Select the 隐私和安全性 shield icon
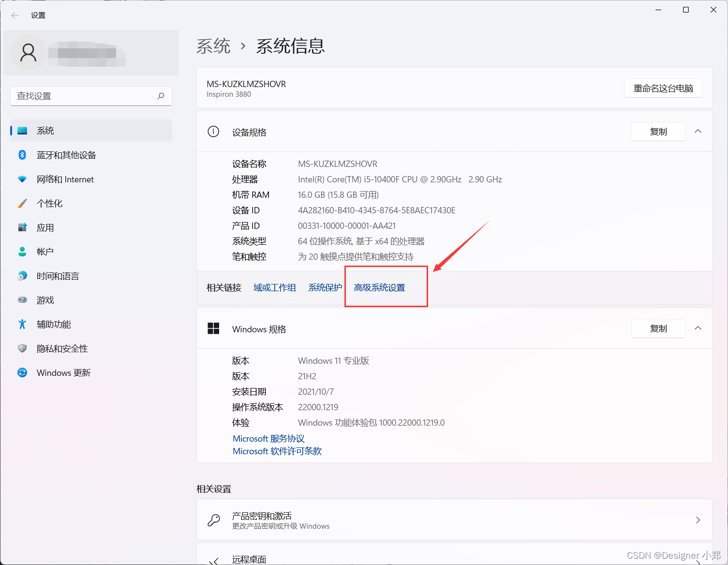Image resolution: width=728 pixels, height=565 pixels. point(22,348)
